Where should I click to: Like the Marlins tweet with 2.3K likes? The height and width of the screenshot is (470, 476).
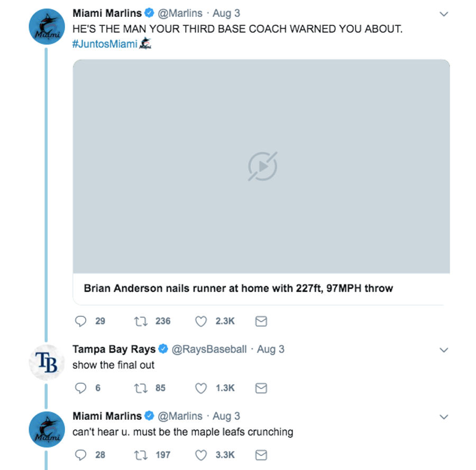201,321
